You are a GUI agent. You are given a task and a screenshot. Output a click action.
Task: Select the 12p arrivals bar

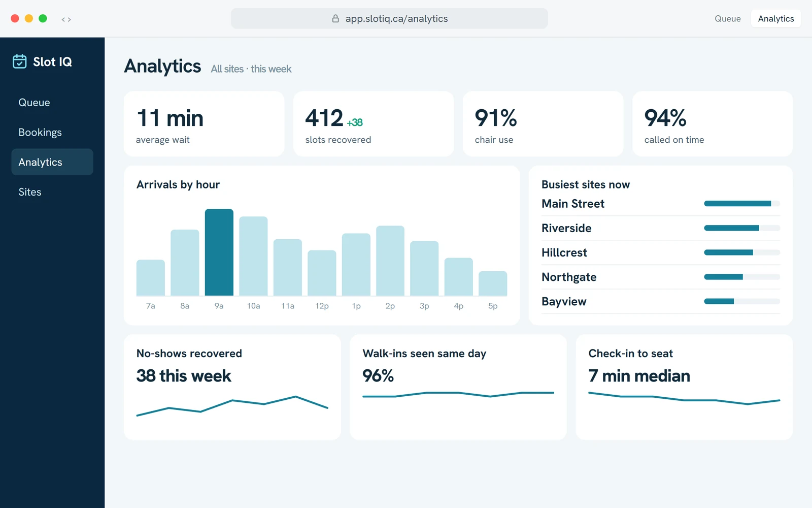[x=322, y=273]
